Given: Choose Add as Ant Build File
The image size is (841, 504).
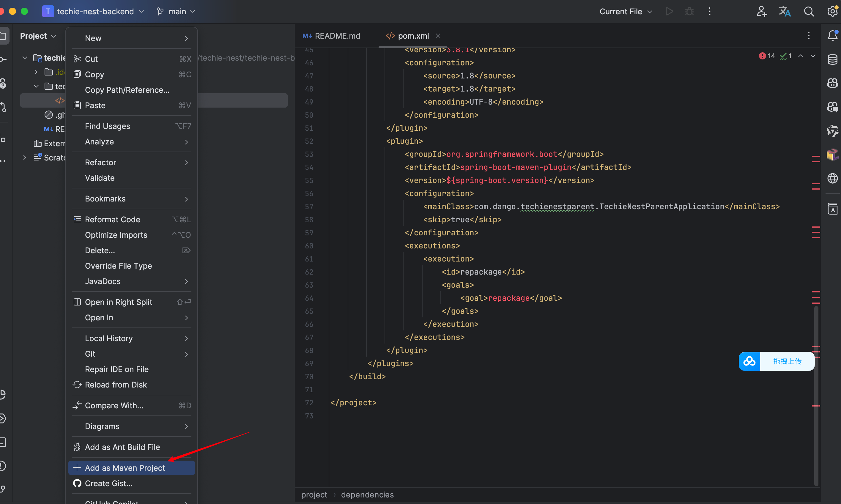Looking at the screenshot, I should tap(131, 447).
